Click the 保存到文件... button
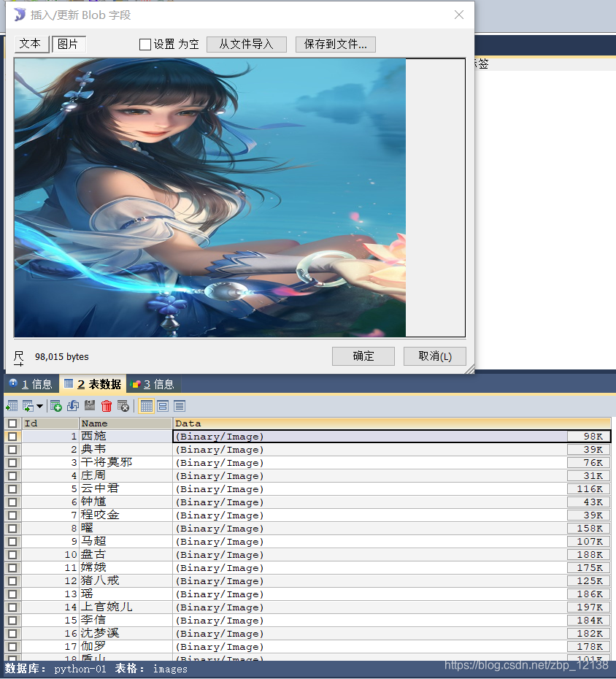 pos(336,44)
